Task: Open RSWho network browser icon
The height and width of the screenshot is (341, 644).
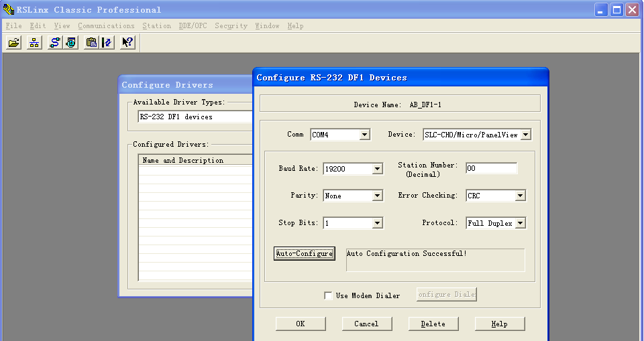Action: [34, 43]
